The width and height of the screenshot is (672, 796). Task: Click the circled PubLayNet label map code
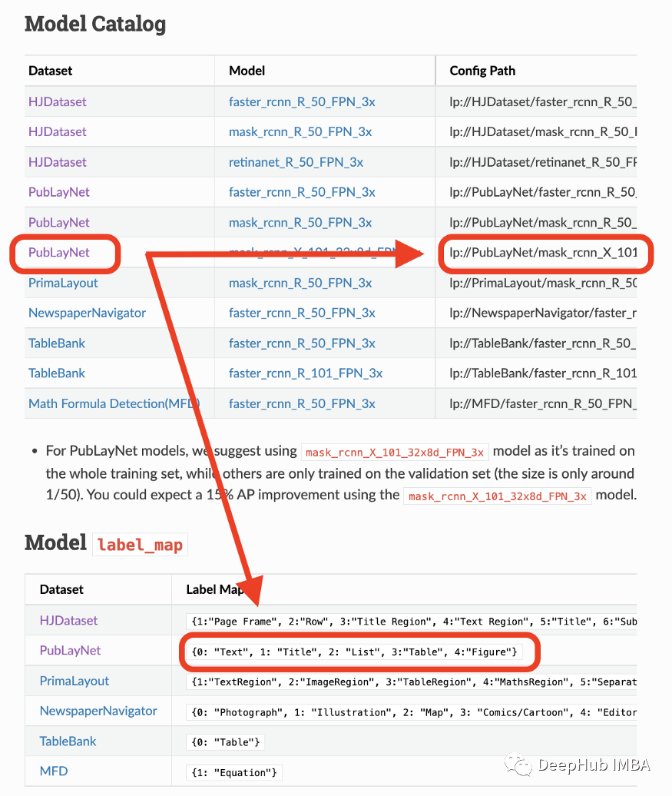(353, 652)
